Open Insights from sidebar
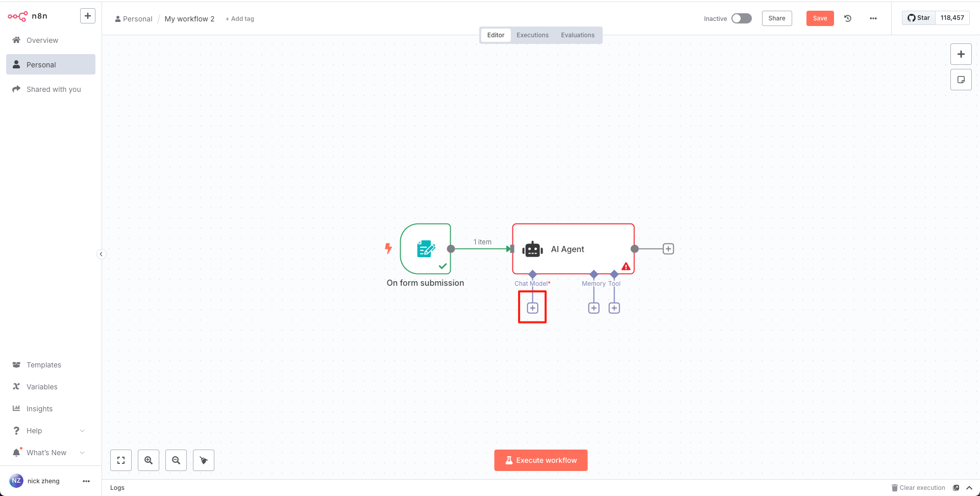This screenshot has height=496, width=980. pyautogui.click(x=51, y=409)
